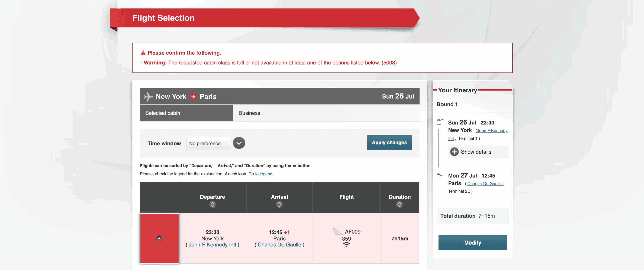Viewport: 644px width, 270px height.
Task: Toggle sorting with the Duration column arrows
Action: tap(399, 205)
